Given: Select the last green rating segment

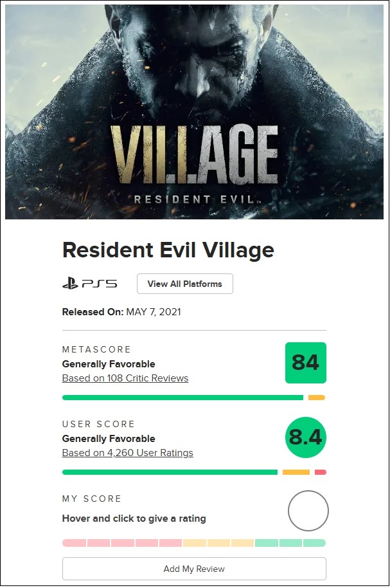Looking at the screenshot, I should pos(314,543).
